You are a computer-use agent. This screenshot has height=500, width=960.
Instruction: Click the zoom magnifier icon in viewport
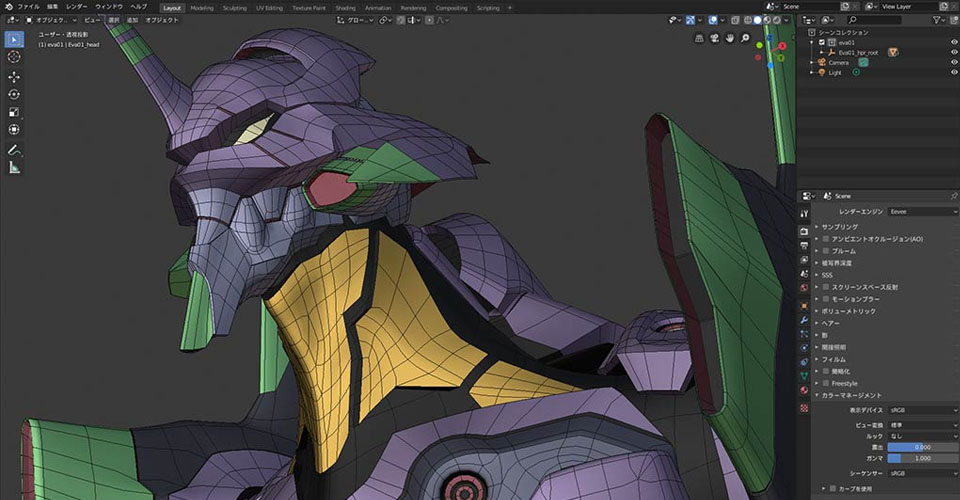click(745, 38)
